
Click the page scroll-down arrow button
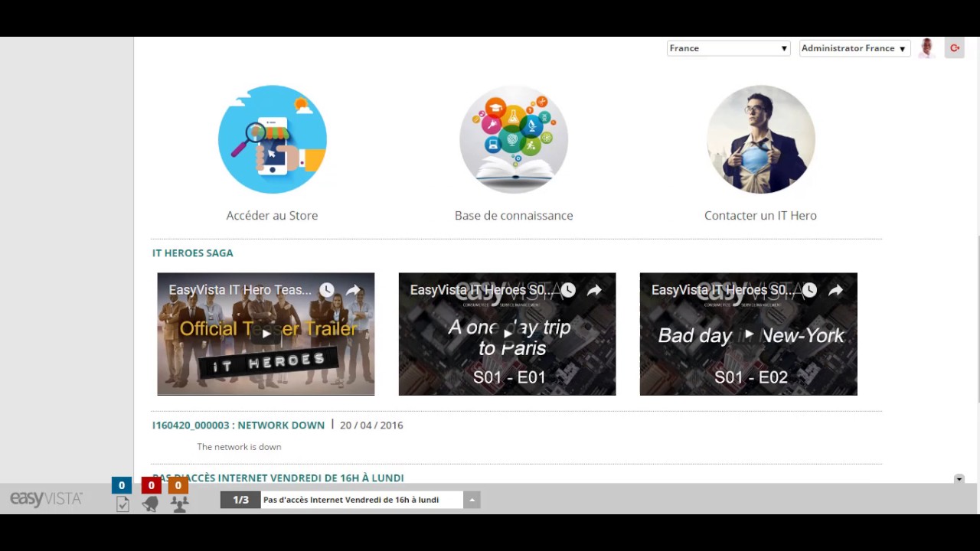pos(959,479)
